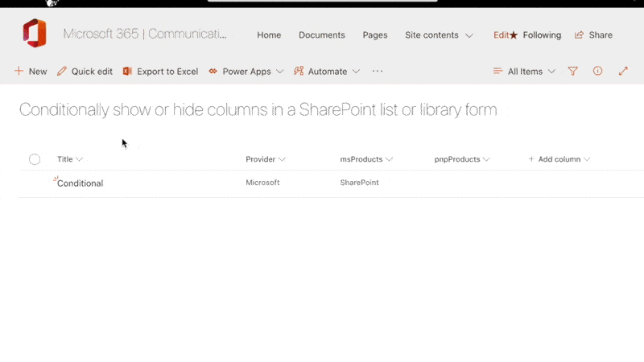Open the more commands ellipsis menu

[378, 72]
